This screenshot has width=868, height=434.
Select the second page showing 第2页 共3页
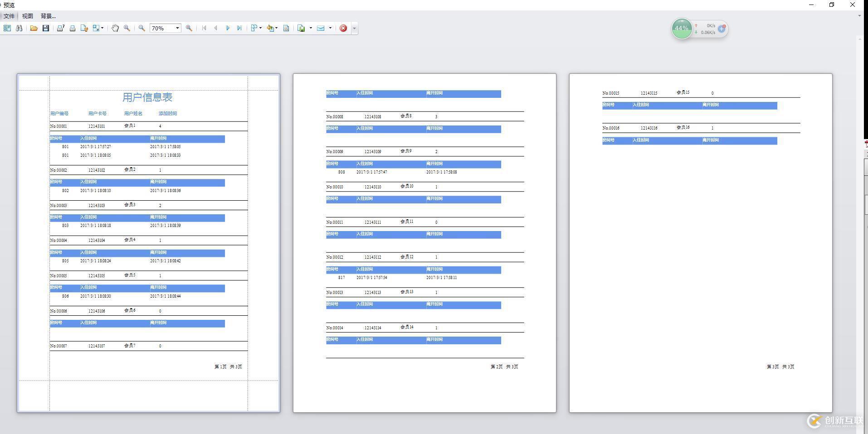(424, 243)
